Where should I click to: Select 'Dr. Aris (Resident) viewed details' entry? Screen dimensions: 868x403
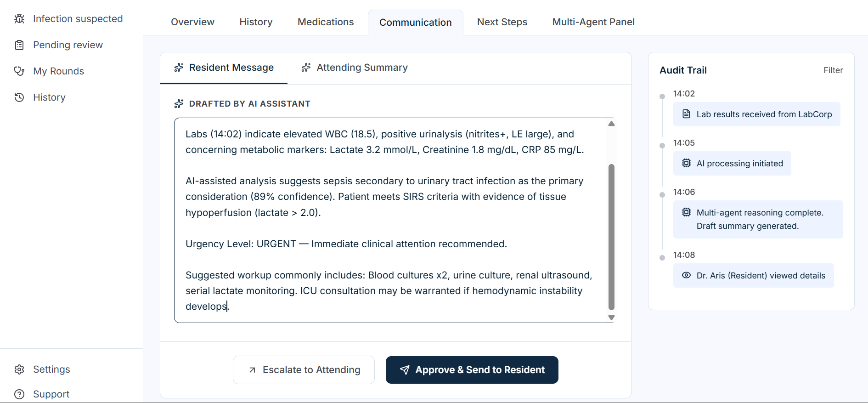[754, 275]
